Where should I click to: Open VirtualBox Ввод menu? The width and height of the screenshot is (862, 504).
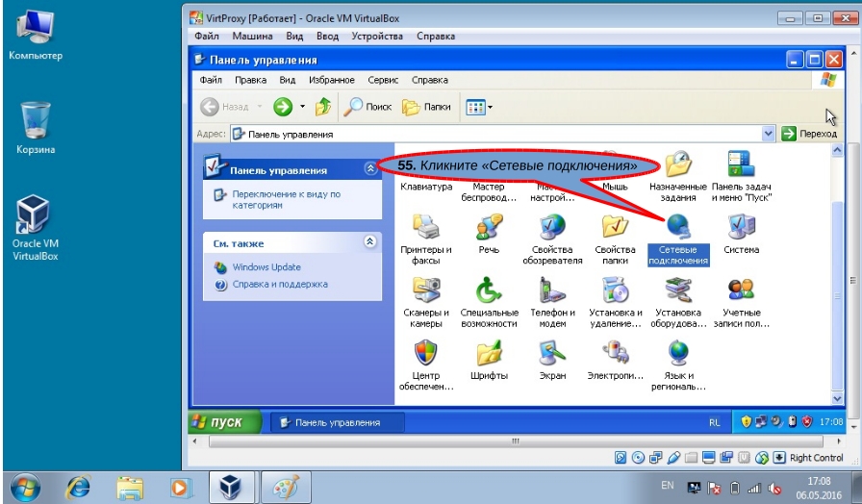click(327, 37)
